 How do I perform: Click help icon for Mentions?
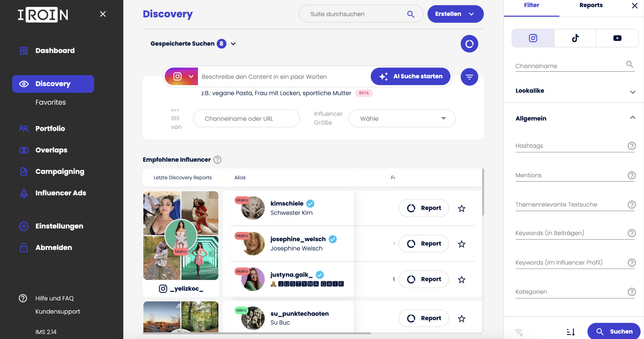pyautogui.click(x=631, y=175)
